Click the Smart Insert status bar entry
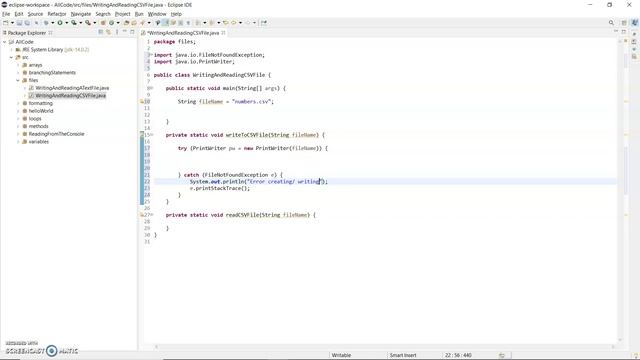The image size is (640, 360). 402,355
